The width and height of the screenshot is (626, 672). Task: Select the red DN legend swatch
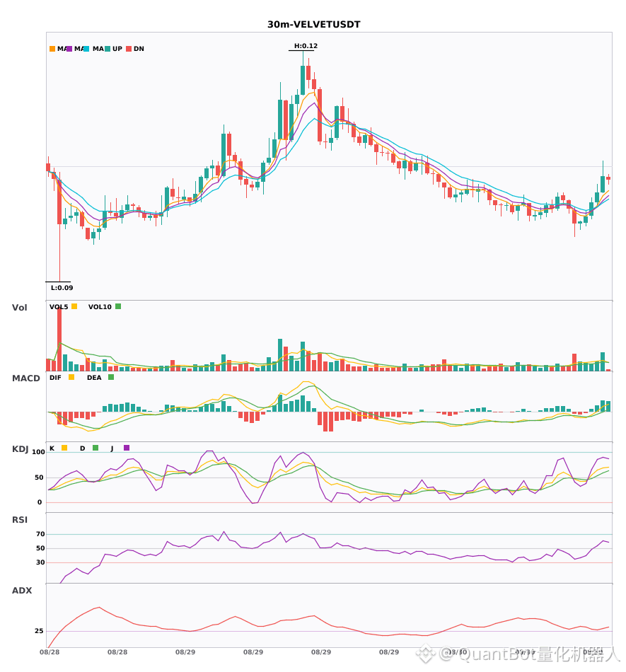[129, 49]
